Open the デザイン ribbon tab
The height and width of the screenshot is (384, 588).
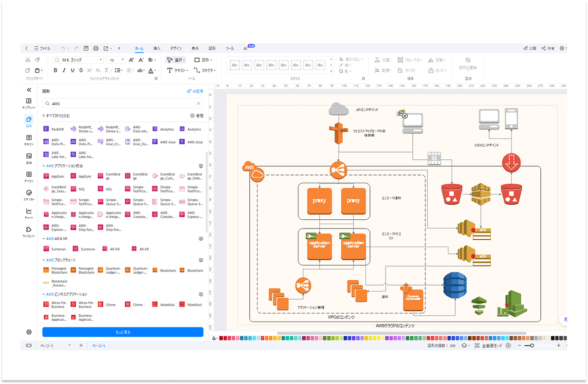tap(176, 48)
